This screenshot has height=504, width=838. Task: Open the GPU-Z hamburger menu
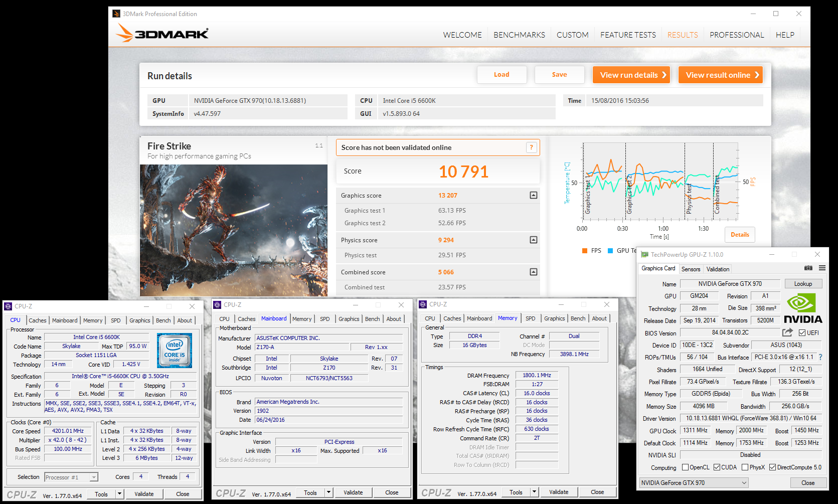point(822,268)
